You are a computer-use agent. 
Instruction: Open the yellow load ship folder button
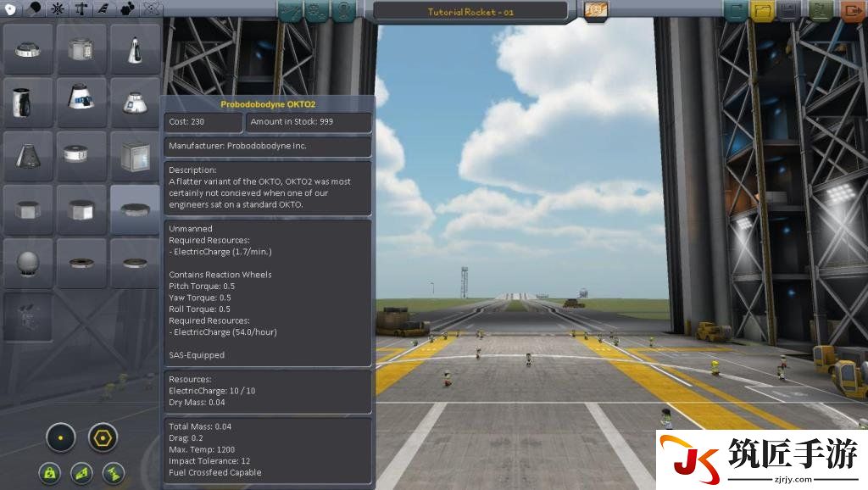tap(762, 10)
